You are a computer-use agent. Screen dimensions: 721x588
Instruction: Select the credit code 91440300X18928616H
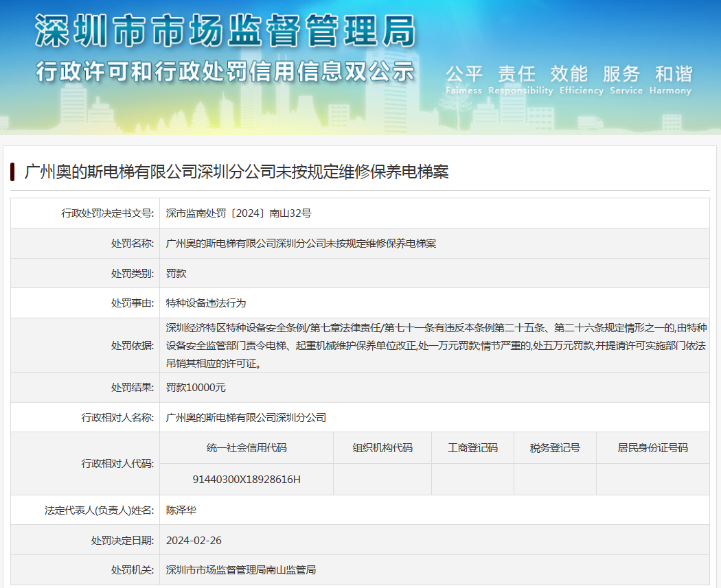[x=247, y=479]
